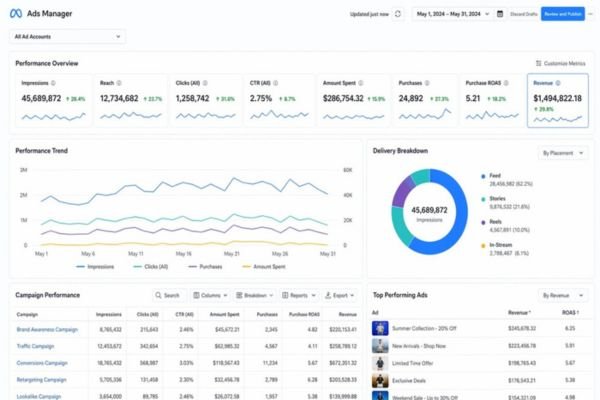Click the search magnifier icon in Campaign Performance

pos(158,295)
